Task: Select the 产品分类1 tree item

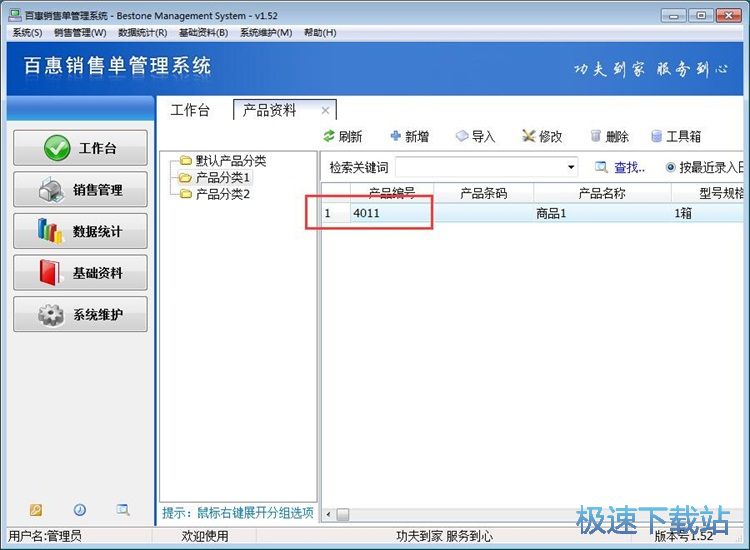Action: 222,177
